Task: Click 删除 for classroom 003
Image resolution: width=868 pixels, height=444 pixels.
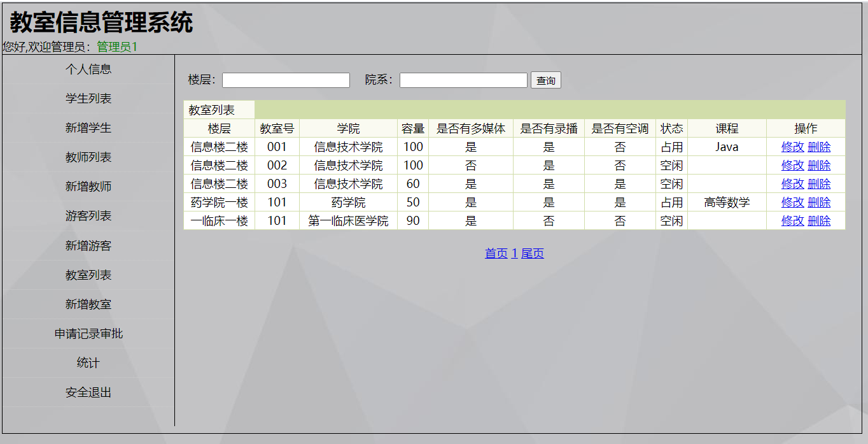Action: point(819,184)
